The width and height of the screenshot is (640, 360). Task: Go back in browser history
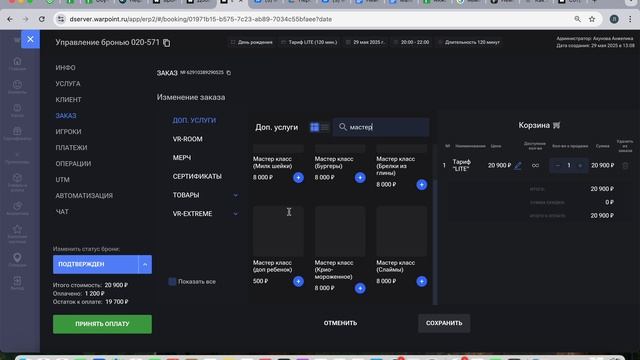coord(10,19)
